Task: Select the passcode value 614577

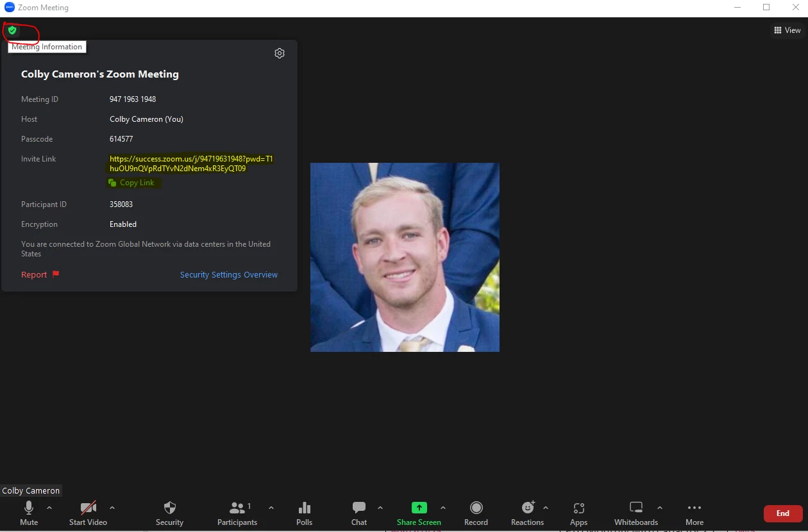Action: point(121,139)
